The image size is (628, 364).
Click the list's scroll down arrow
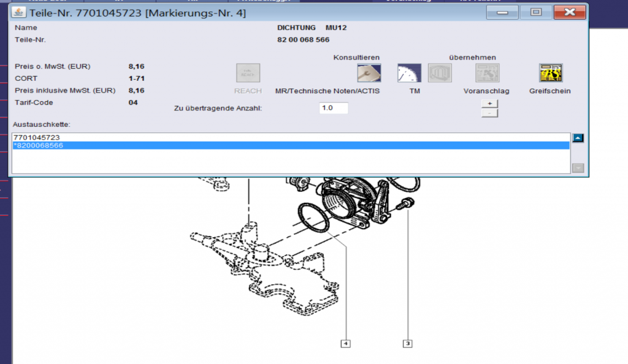pyautogui.click(x=578, y=168)
